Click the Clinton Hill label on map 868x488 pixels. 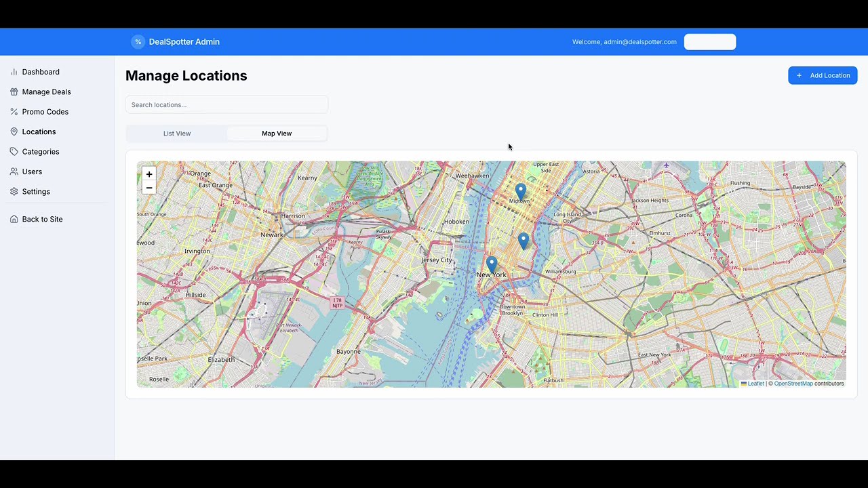pos(545,315)
